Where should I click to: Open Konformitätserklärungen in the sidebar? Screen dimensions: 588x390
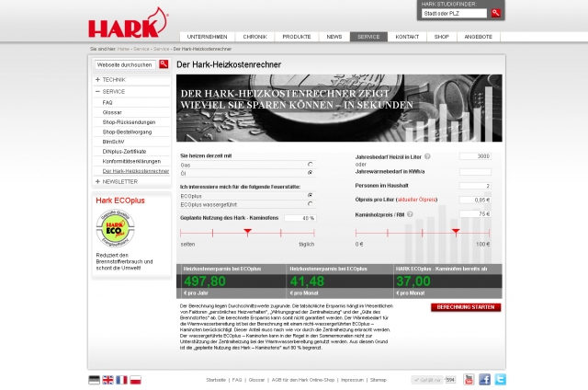pos(131,161)
